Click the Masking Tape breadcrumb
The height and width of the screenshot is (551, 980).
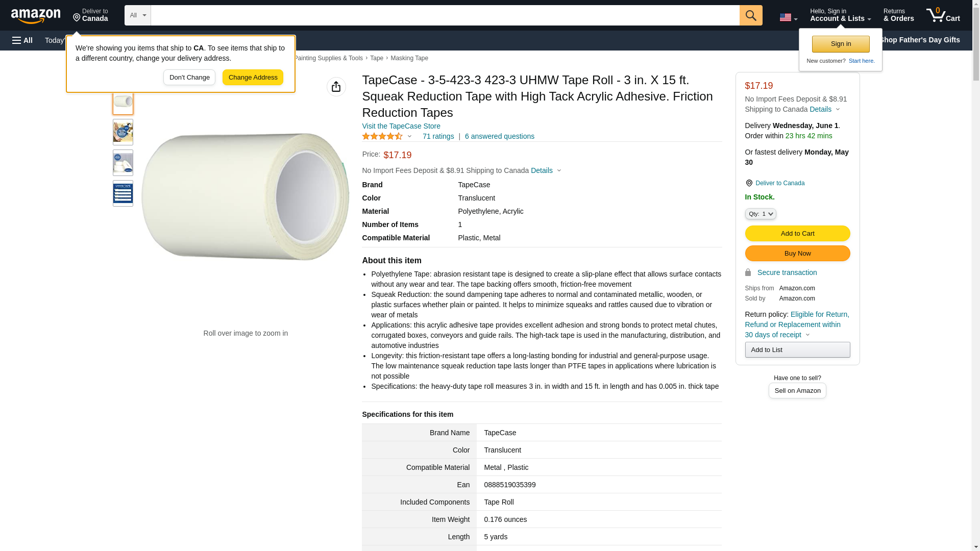409,58
